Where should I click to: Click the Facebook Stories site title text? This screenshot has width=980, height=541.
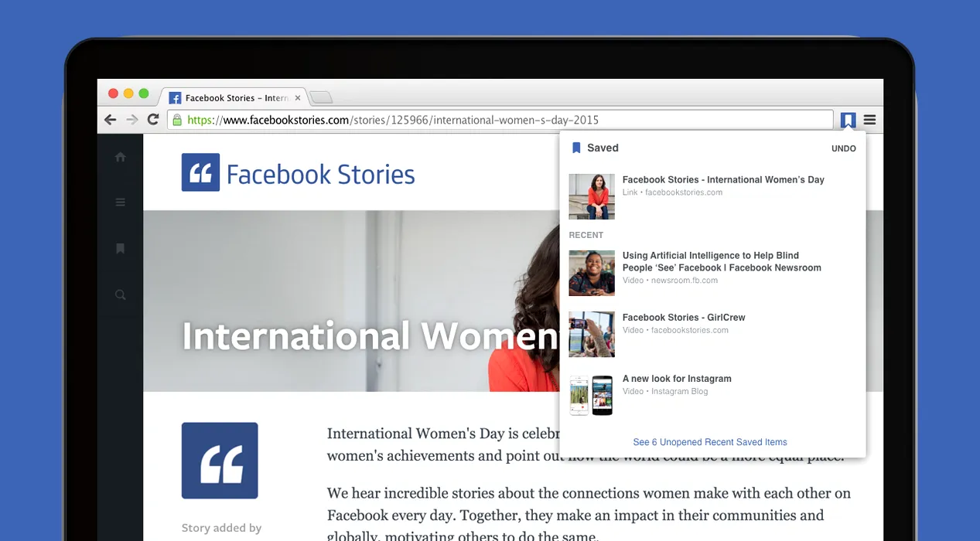pyautogui.click(x=320, y=174)
